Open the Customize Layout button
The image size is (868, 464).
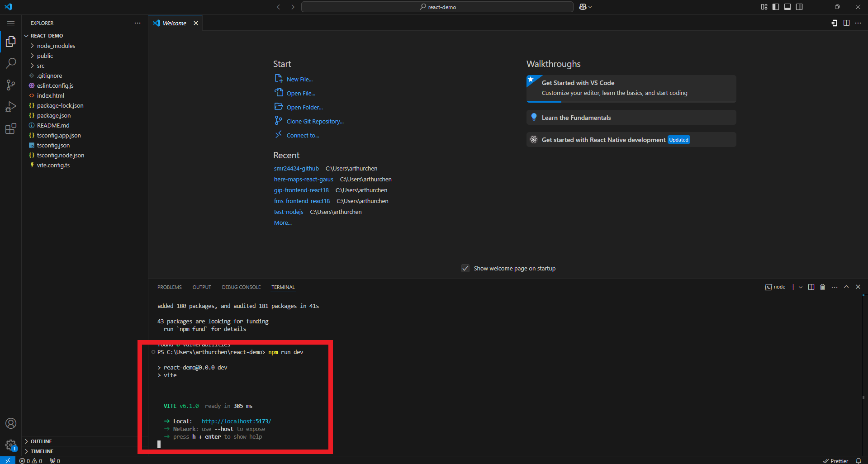tap(764, 7)
